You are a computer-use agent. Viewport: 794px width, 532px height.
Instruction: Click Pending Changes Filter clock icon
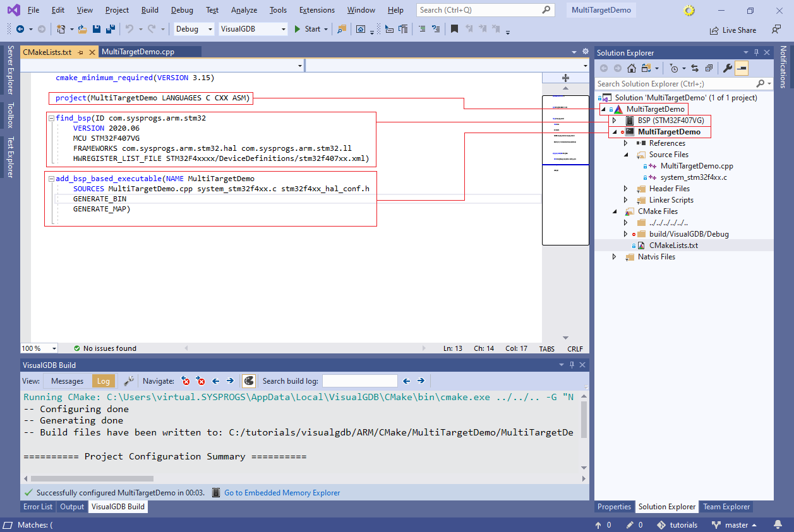tap(674, 68)
